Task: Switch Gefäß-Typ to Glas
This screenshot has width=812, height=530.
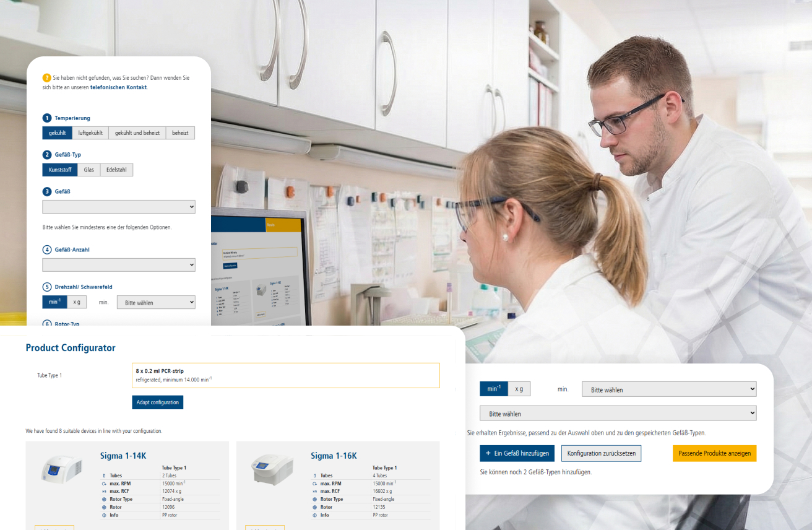Action: point(89,169)
